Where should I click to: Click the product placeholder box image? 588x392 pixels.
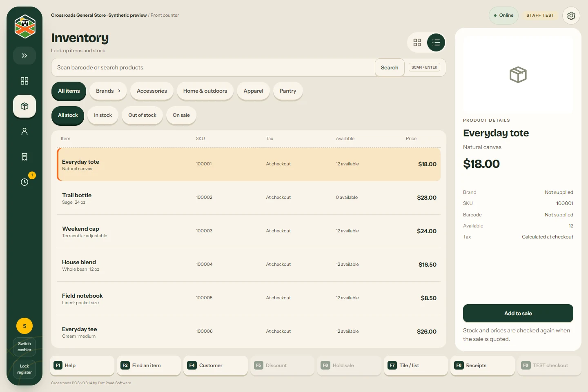point(518,75)
